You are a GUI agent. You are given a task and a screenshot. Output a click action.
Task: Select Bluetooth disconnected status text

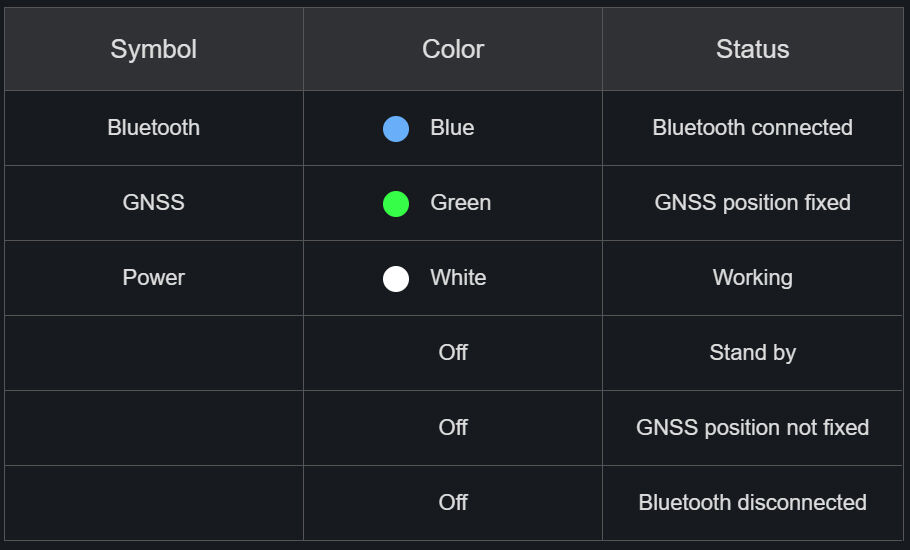(752, 503)
